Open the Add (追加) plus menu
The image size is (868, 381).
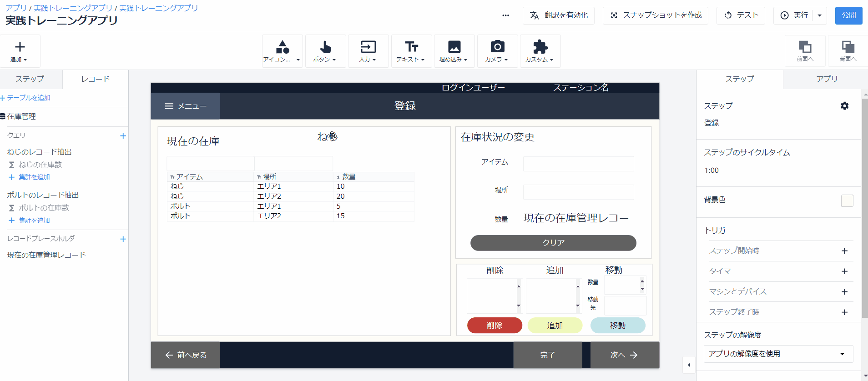pos(20,51)
